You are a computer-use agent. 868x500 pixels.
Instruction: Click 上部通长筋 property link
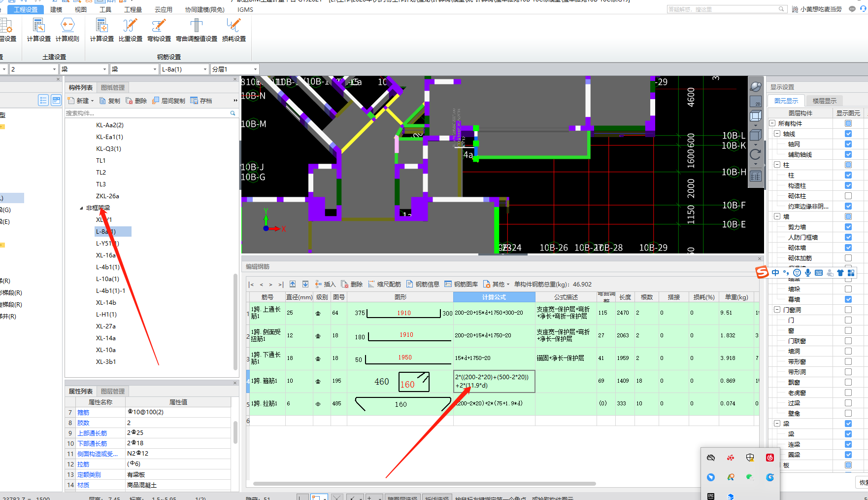(92, 433)
